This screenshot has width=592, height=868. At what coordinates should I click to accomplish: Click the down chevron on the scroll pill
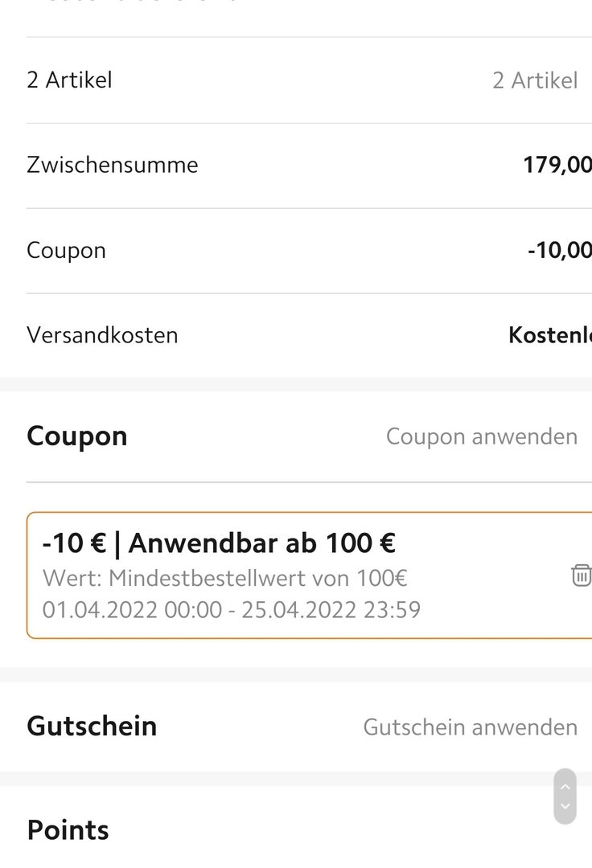(565, 806)
